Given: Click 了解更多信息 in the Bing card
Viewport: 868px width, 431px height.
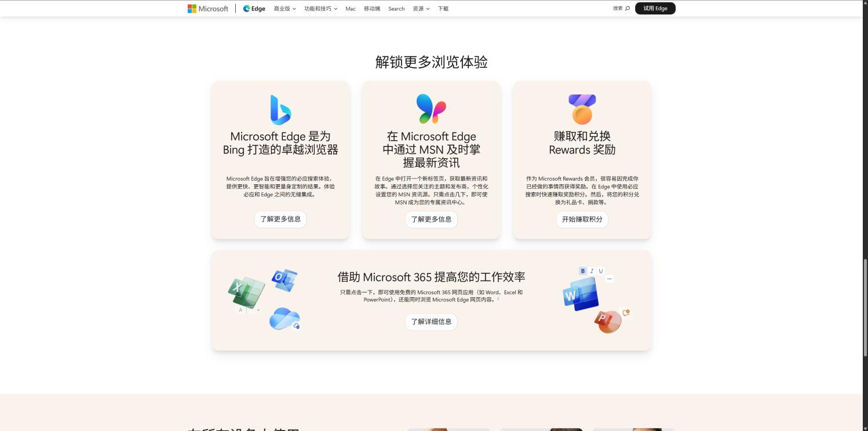Looking at the screenshot, I should click(280, 219).
